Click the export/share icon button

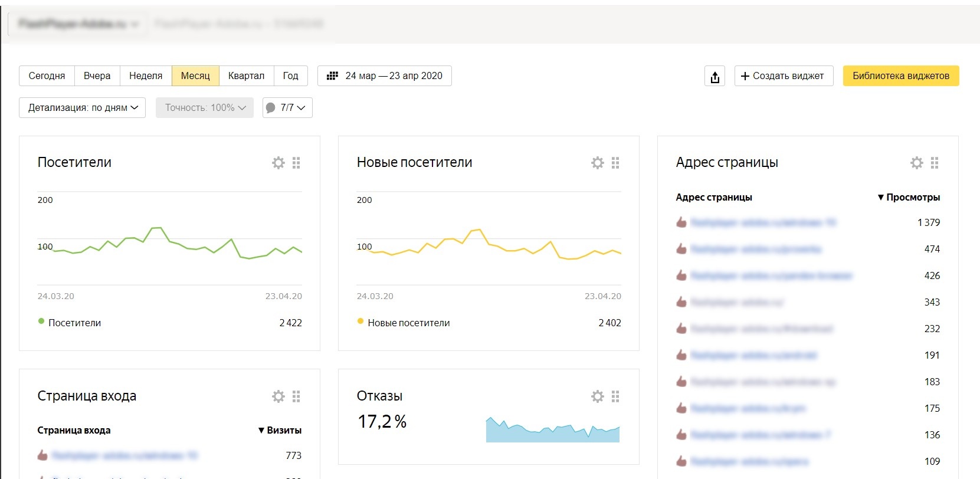point(714,76)
